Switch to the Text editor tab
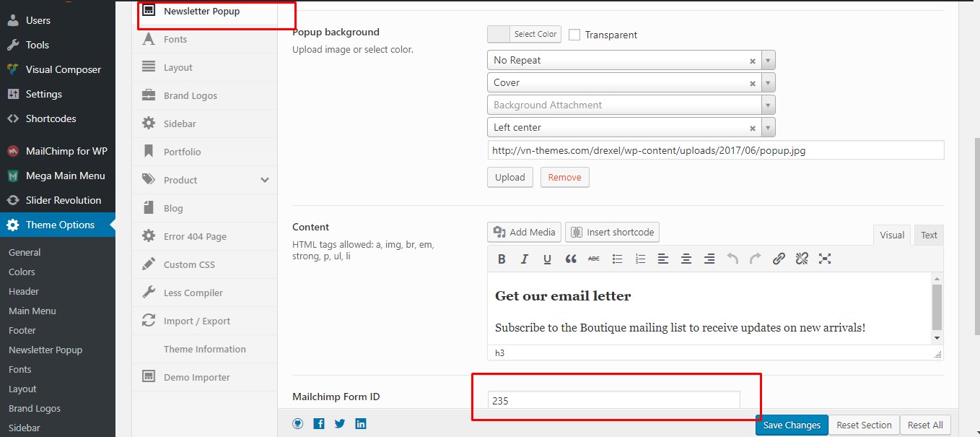Image resolution: width=980 pixels, height=437 pixels. click(929, 235)
